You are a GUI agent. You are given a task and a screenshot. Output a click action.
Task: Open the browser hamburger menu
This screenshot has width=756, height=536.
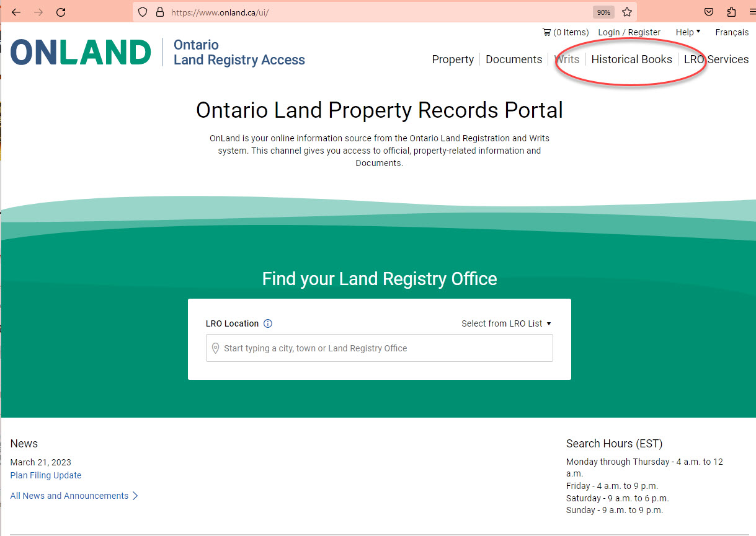(x=752, y=12)
